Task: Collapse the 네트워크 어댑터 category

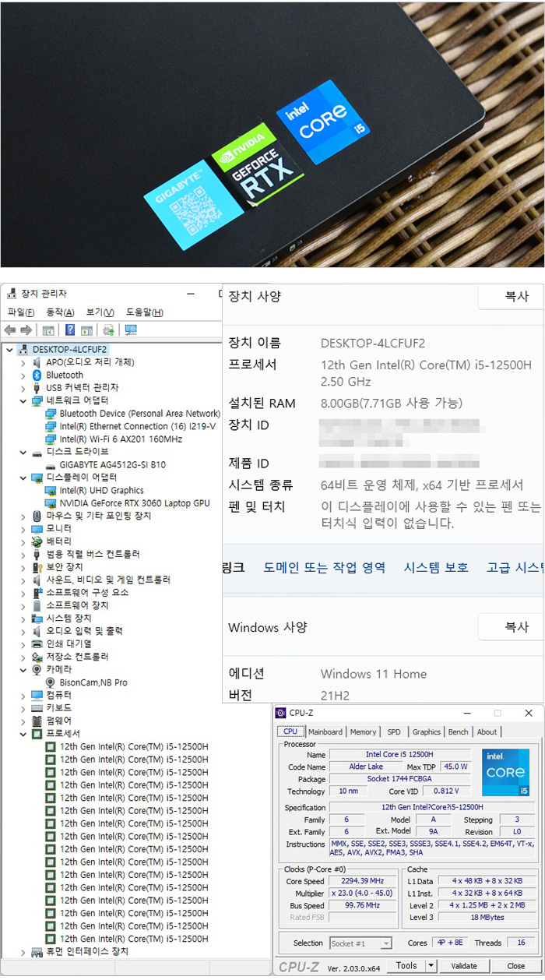Action: pos(23,400)
